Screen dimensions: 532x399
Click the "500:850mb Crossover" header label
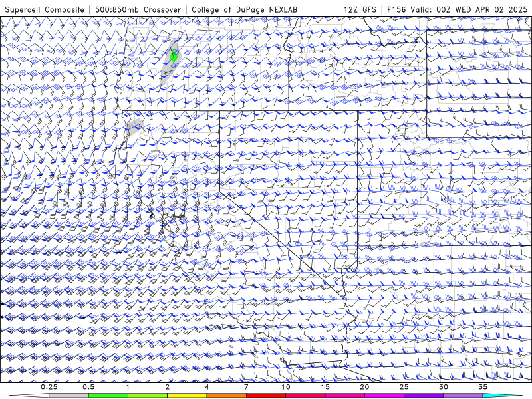[138, 9]
